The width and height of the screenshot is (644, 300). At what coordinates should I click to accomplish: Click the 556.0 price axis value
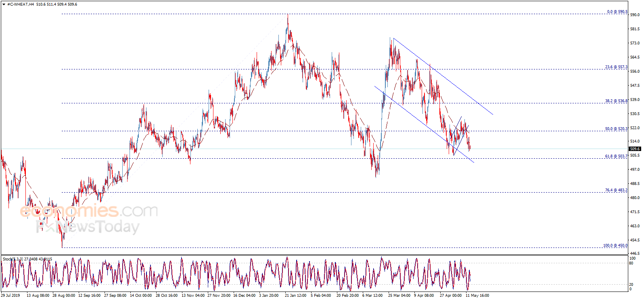(x=635, y=71)
